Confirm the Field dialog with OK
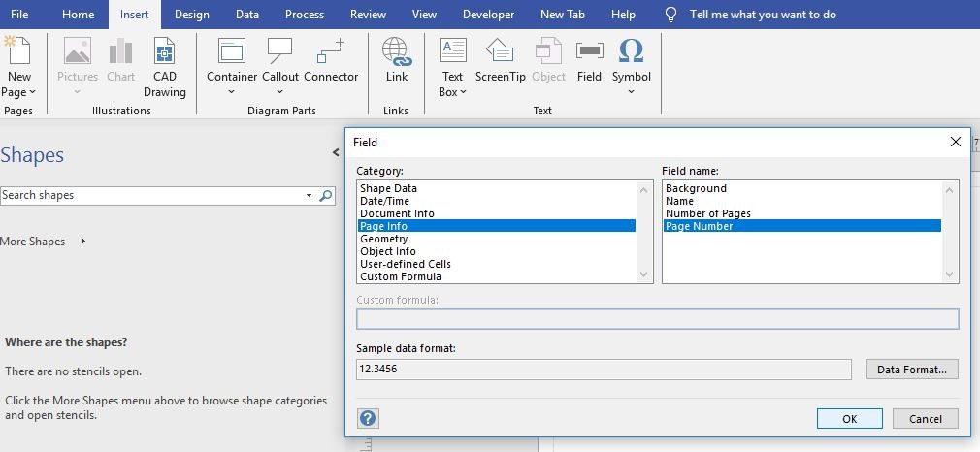Viewport: 980px width, 452px height. 849,419
